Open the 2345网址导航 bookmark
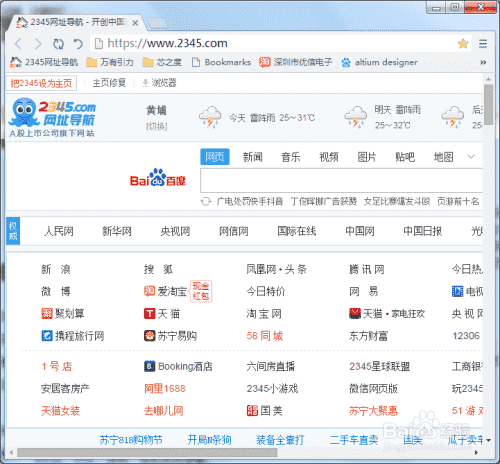Image resolution: width=500 pixels, height=464 pixels. click(44, 62)
